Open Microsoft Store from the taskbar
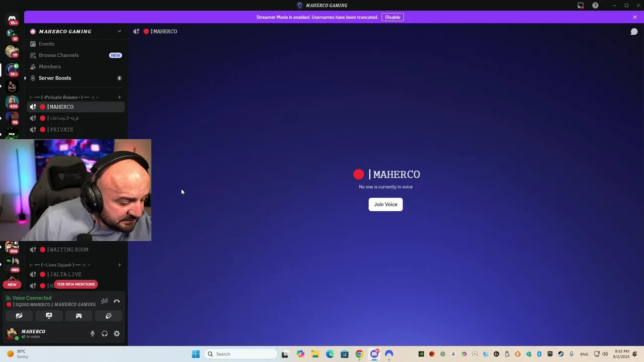The height and width of the screenshot is (362, 644). point(345,354)
